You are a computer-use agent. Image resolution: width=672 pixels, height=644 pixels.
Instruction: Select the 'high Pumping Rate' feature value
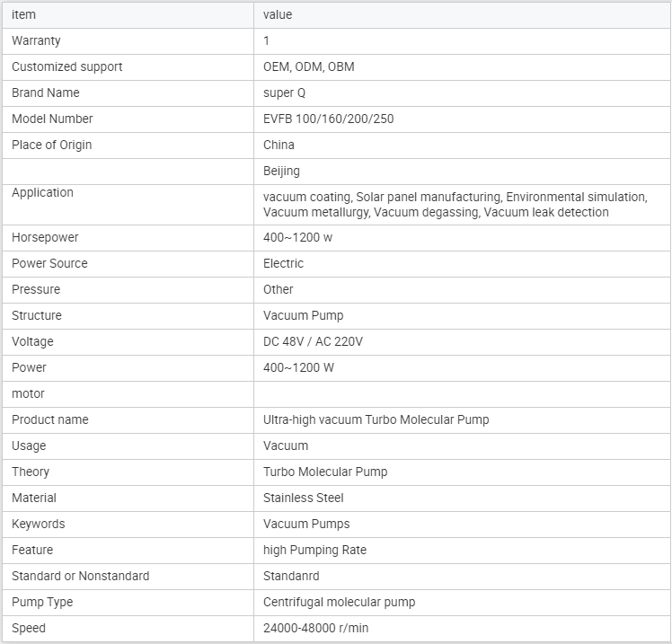(314, 550)
